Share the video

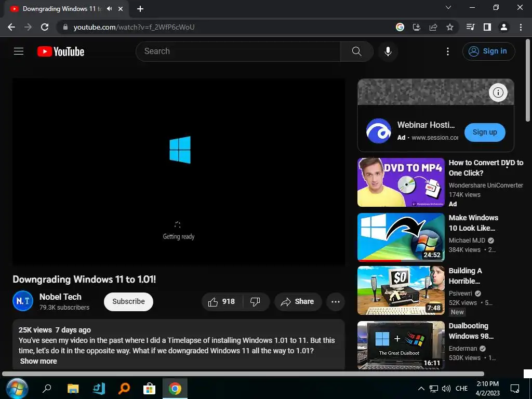[298, 302]
